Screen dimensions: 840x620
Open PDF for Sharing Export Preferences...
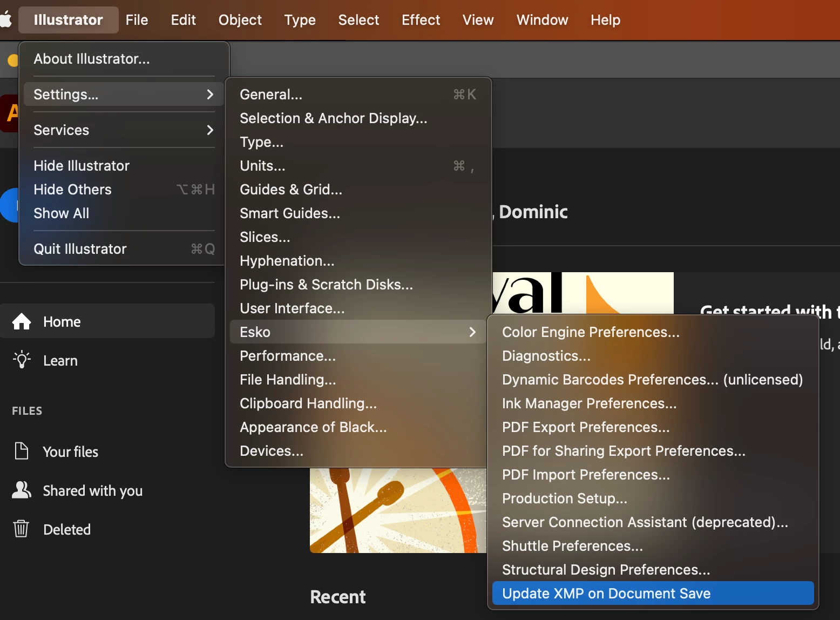coord(653,451)
